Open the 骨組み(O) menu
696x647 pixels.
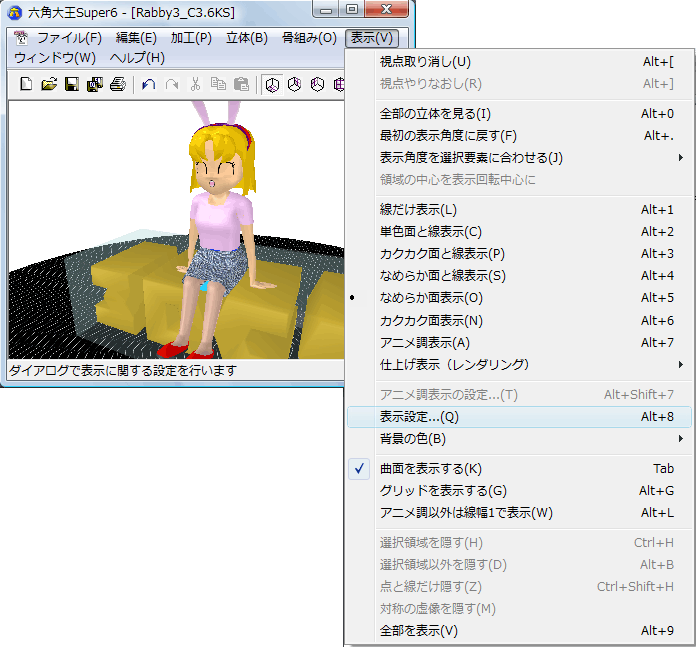pyautogui.click(x=309, y=38)
